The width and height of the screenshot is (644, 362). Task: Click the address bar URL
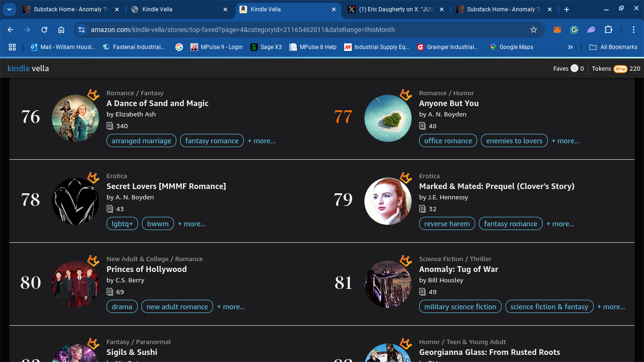coord(243,30)
